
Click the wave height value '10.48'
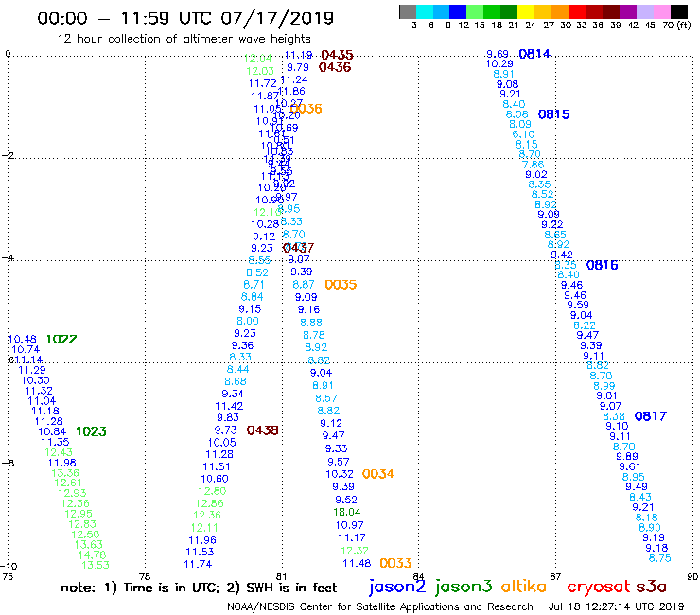coord(23,339)
